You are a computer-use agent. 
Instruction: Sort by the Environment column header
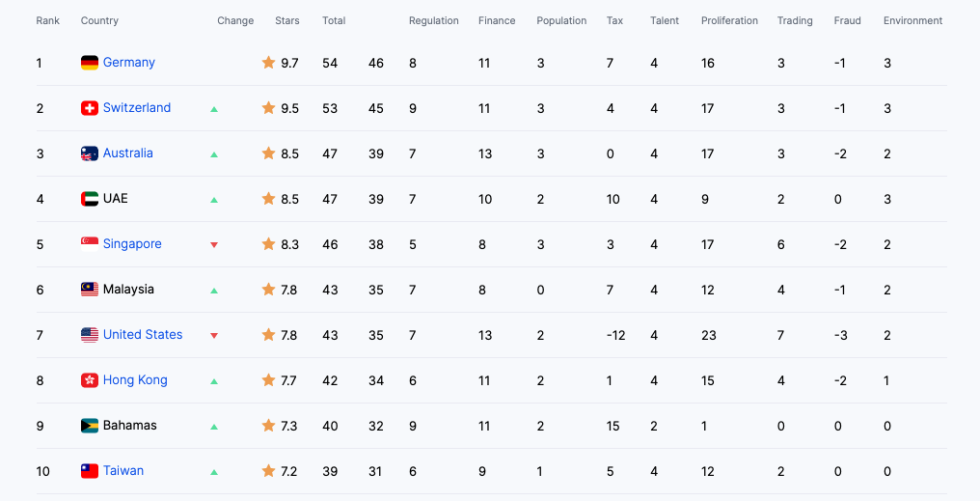click(x=912, y=20)
